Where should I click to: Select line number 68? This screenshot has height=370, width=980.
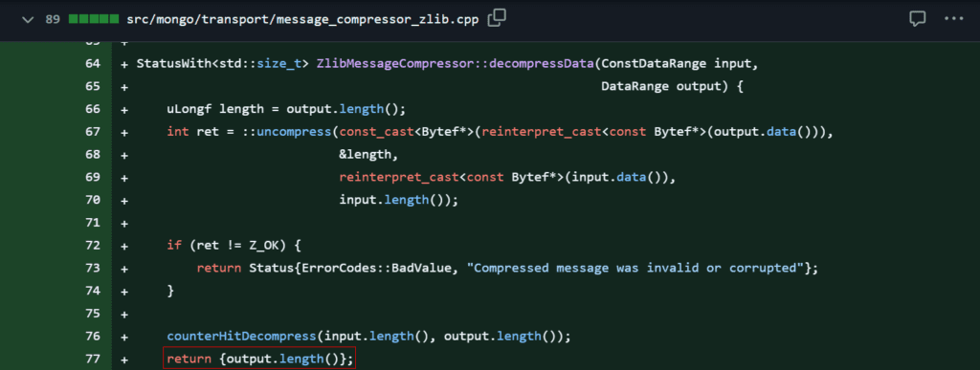93,155
